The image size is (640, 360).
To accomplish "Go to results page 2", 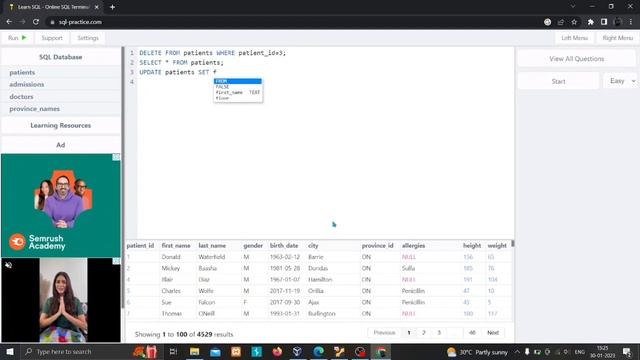I will coord(424,333).
